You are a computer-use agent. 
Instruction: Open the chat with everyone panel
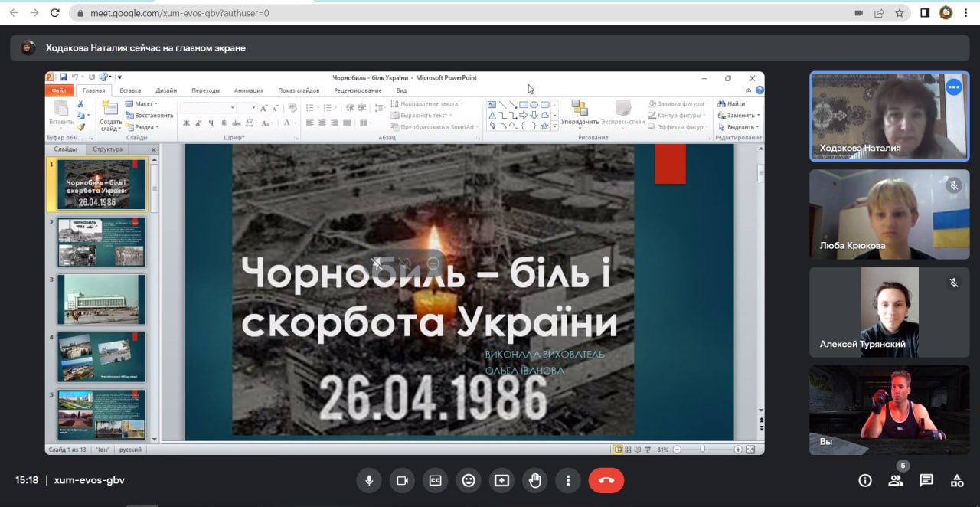point(926,480)
